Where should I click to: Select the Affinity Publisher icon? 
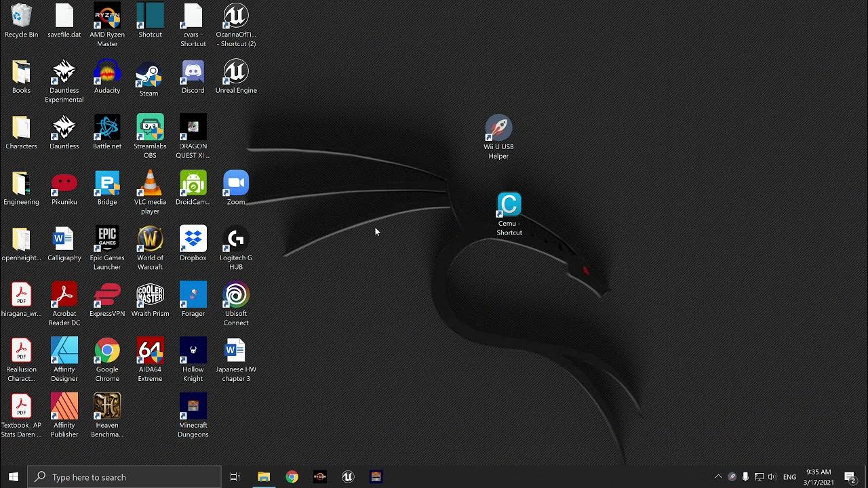[x=64, y=416]
